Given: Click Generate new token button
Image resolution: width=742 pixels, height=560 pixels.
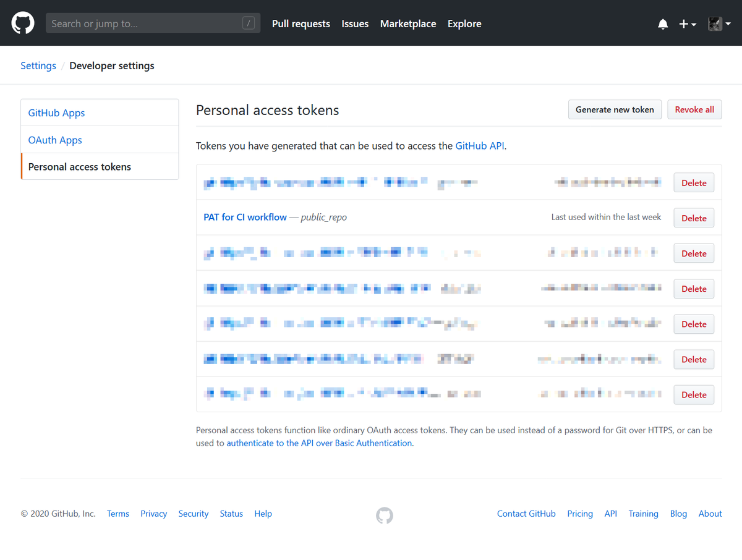Looking at the screenshot, I should point(615,109).
